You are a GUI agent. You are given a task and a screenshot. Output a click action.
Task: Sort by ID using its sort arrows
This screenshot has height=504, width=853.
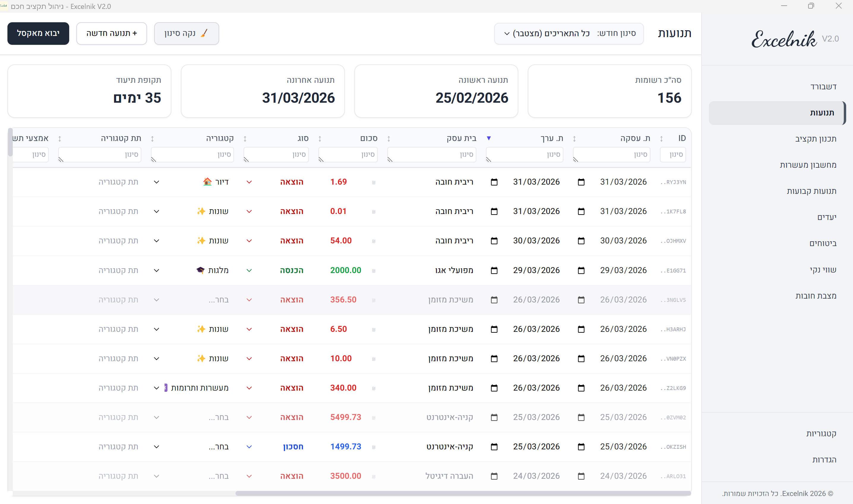tap(661, 139)
